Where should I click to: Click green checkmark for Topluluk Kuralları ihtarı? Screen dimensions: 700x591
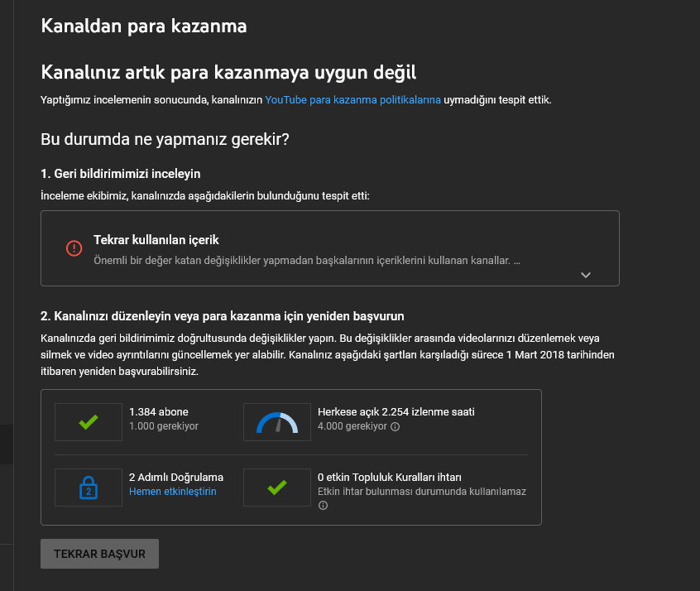coord(277,487)
